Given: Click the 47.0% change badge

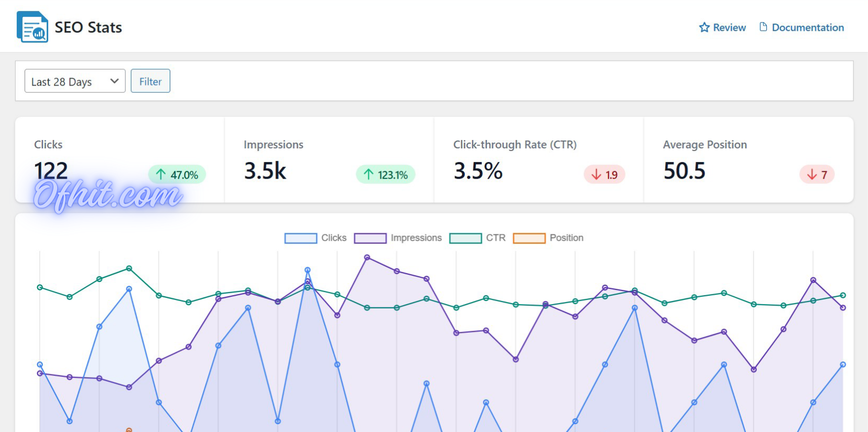Looking at the screenshot, I should [177, 175].
